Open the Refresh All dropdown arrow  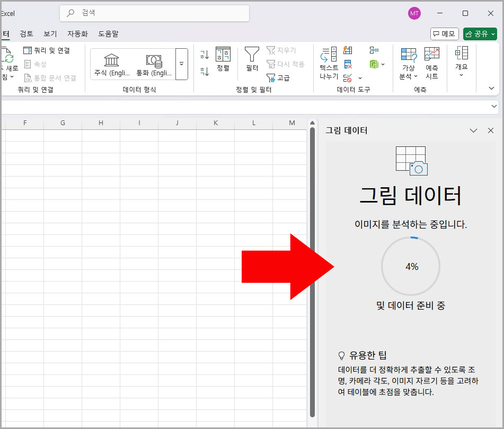pos(12,77)
